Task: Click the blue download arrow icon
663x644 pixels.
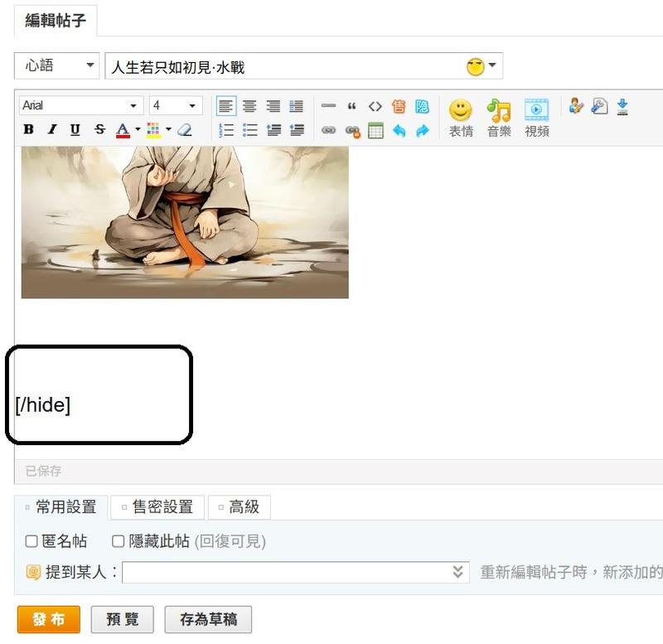Action: pos(622,107)
